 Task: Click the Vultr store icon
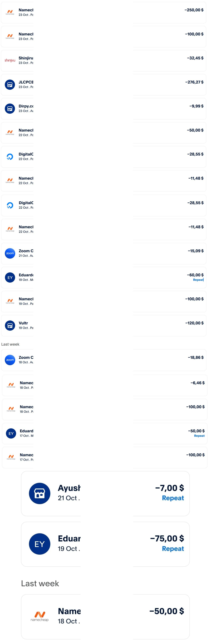pyautogui.click(x=10, y=326)
